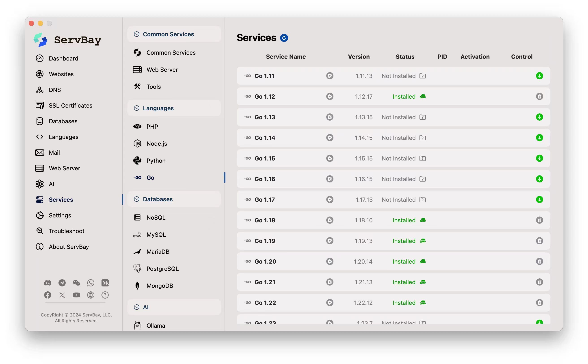Open Mail section
Image resolution: width=588 pixels, height=364 pixels.
pos(48,153)
